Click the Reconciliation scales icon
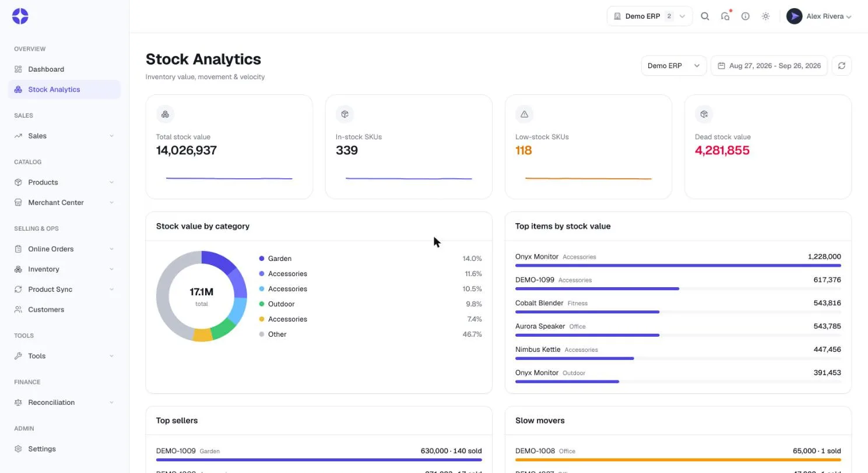Screen dimensions: 868x473 [18, 403]
